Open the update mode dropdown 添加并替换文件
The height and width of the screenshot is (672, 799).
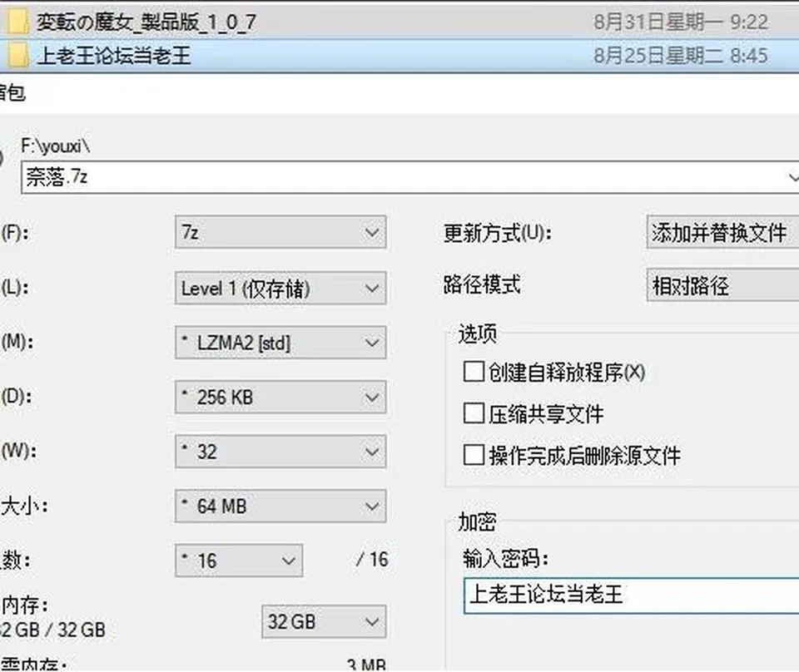click(x=722, y=232)
